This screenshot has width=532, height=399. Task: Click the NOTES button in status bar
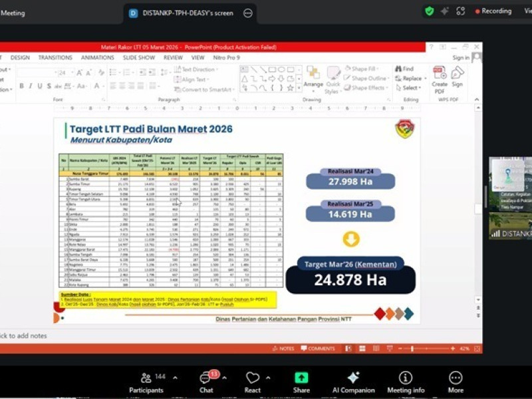284,348
